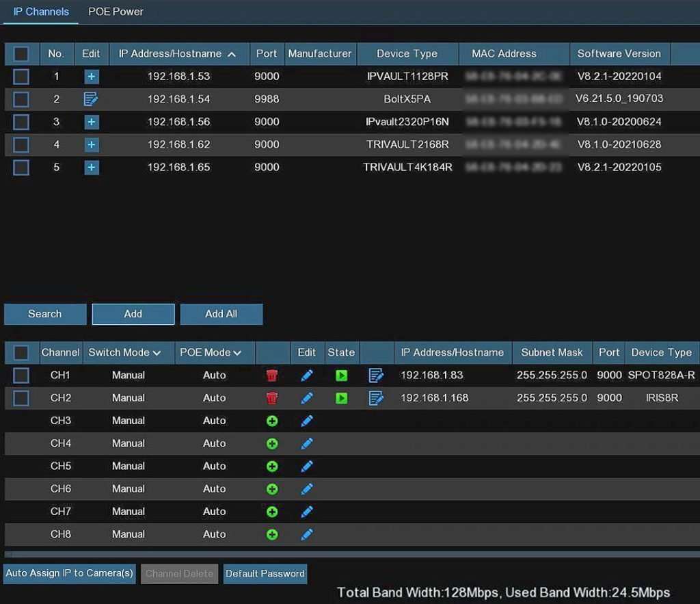Click the Subnet Mask column header

[552, 352]
